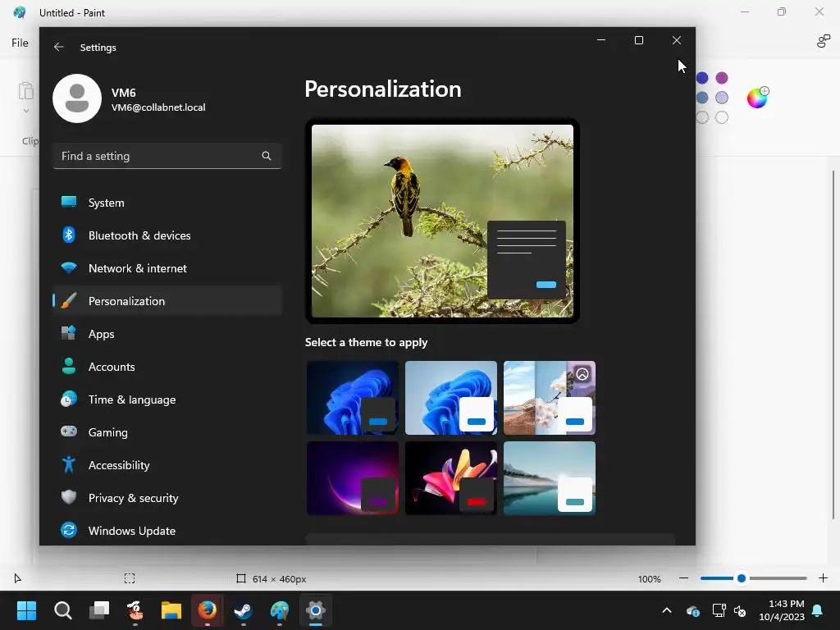
Task: Click the Paint vertical scrollbar
Action: [833, 345]
